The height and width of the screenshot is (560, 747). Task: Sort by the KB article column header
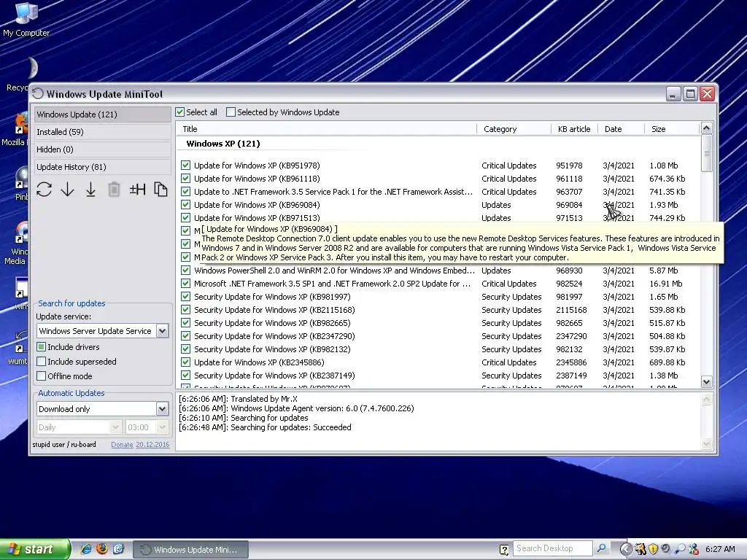(x=575, y=128)
